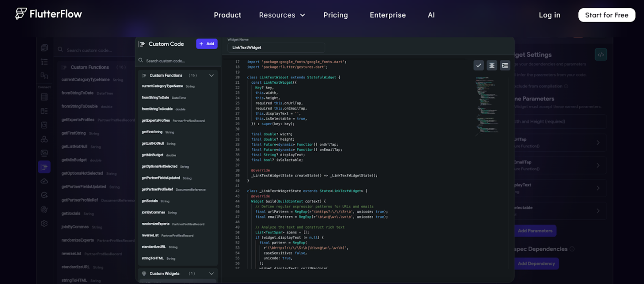Click the LinkTextWidget name input field

pos(276,48)
